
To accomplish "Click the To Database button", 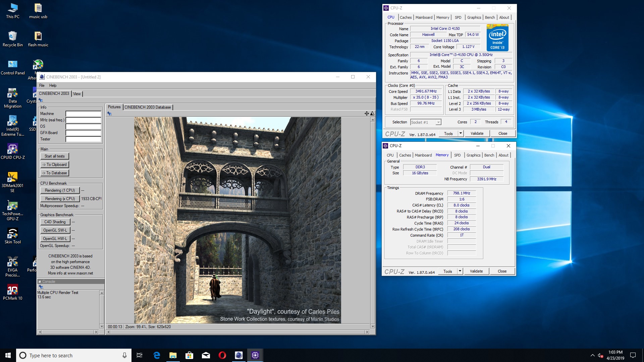I will (54, 173).
